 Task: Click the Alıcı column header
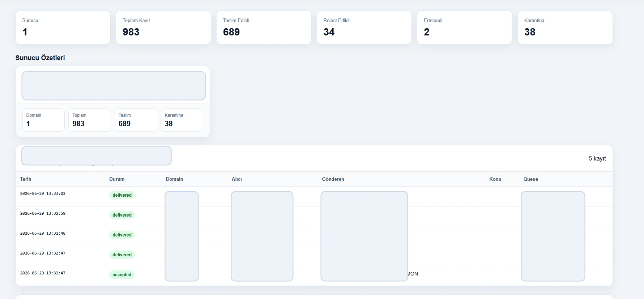pyautogui.click(x=237, y=179)
